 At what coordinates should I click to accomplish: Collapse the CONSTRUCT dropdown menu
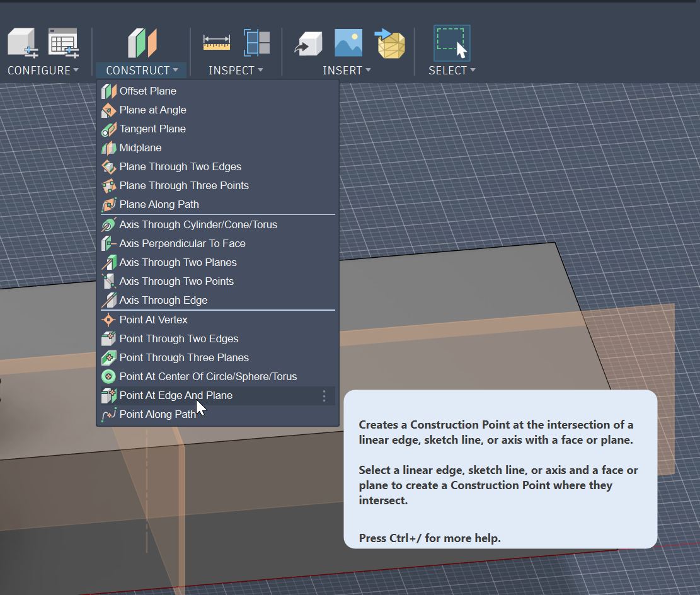pos(142,70)
